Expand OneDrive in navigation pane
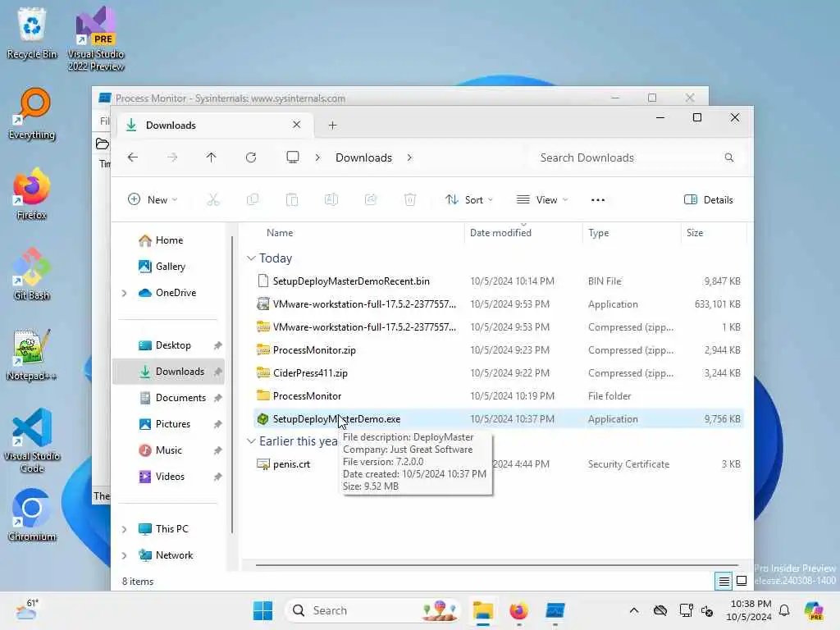 pos(125,293)
